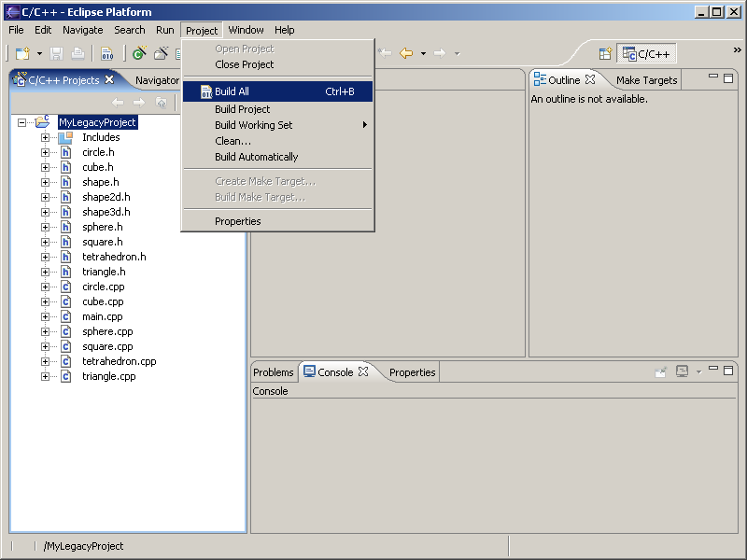This screenshot has width=747, height=560.
Task: Maximize the Outline view panel
Action: 728,78
